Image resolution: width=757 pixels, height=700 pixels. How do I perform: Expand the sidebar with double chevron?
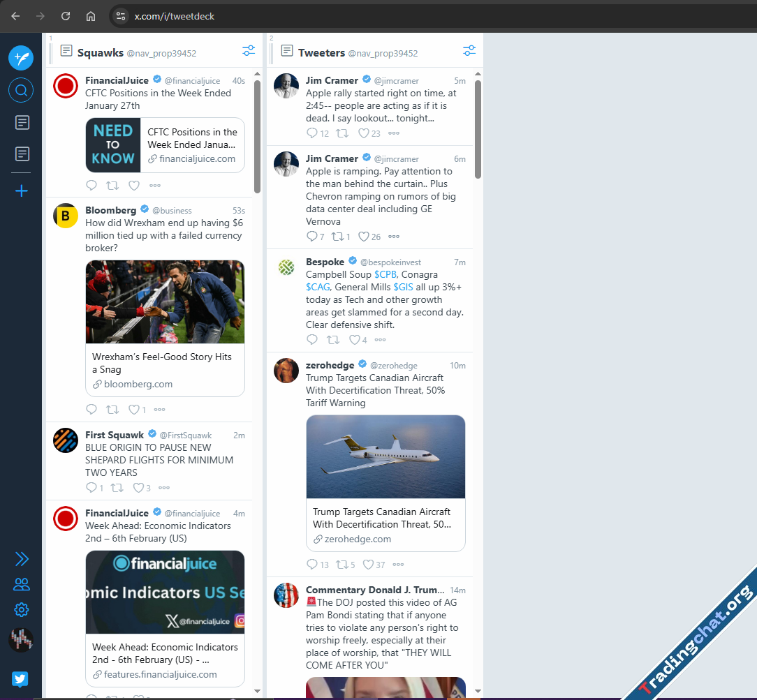pos(22,558)
